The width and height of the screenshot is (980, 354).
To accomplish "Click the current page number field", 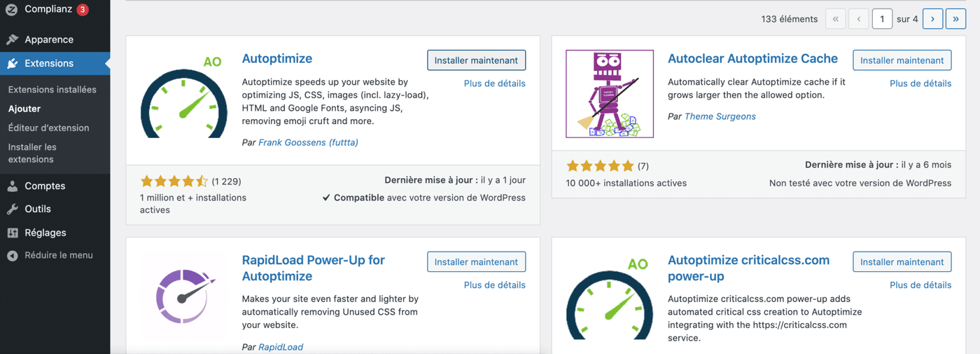I will 882,19.
